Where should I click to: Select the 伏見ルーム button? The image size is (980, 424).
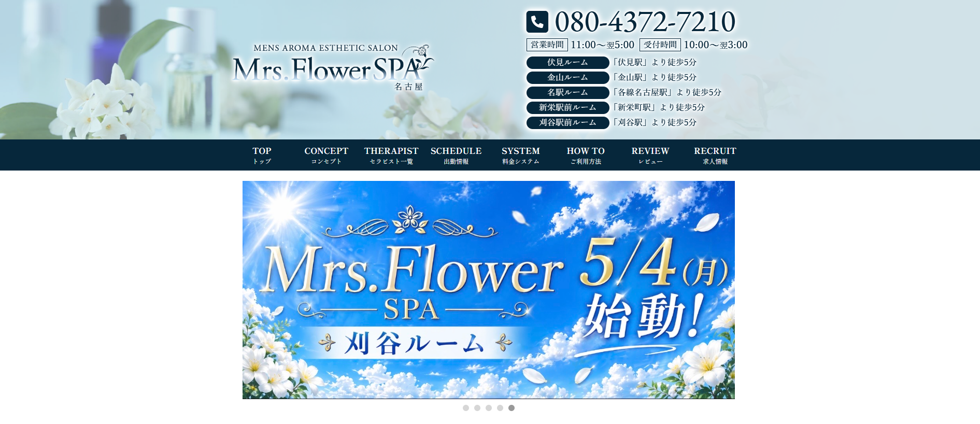pyautogui.click(x=567, y=62)
